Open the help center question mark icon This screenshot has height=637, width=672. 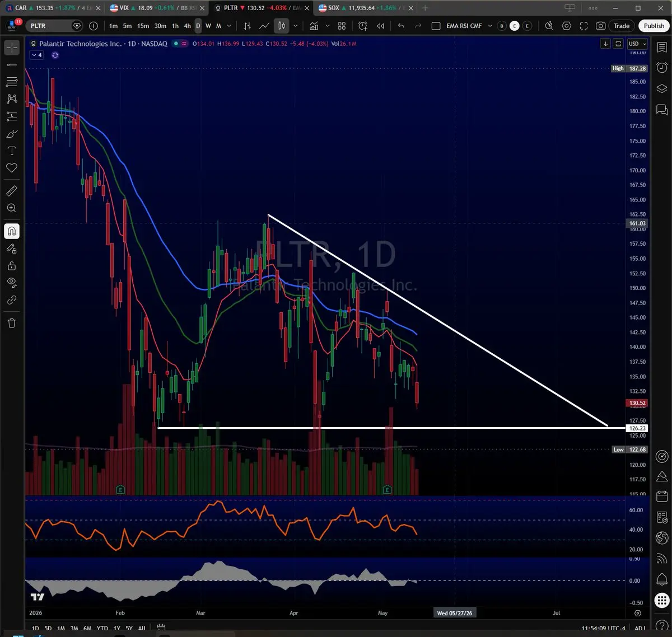click(662, 625)
